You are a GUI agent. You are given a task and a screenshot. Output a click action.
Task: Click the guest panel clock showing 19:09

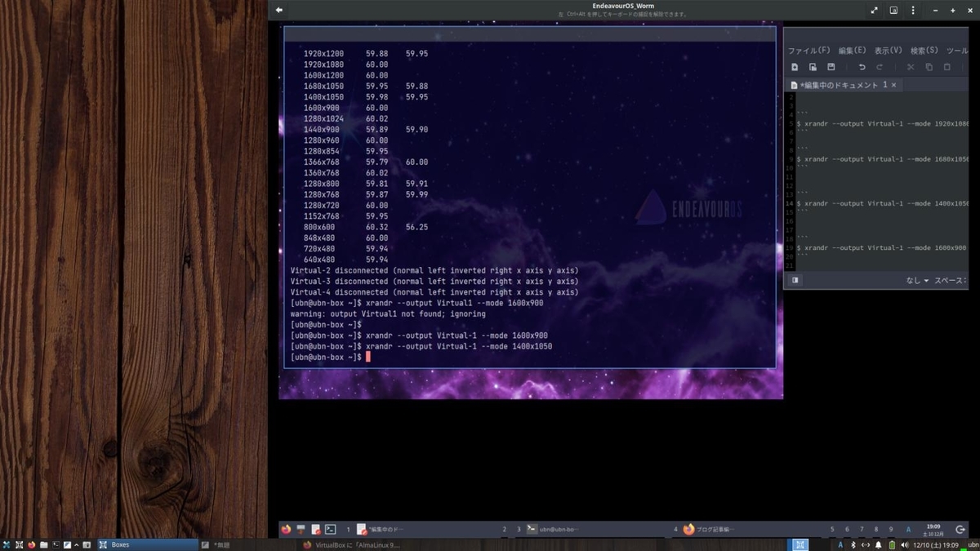click(x=933, y=529)
